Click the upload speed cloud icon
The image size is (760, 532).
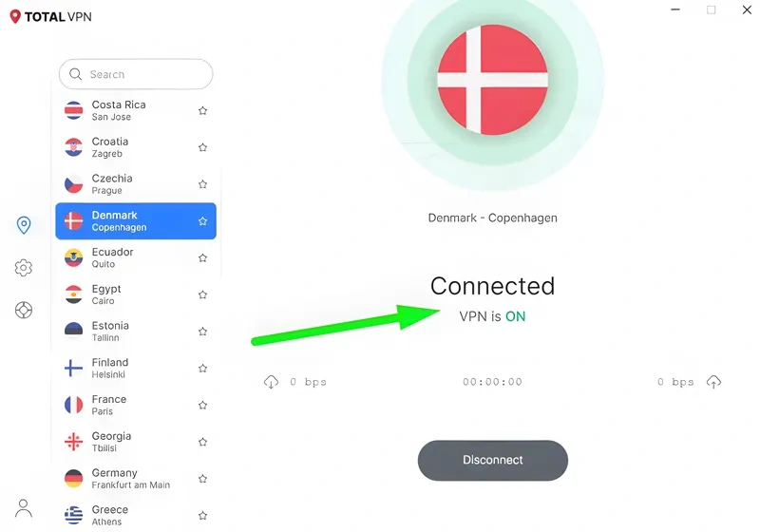click(713, 382)
